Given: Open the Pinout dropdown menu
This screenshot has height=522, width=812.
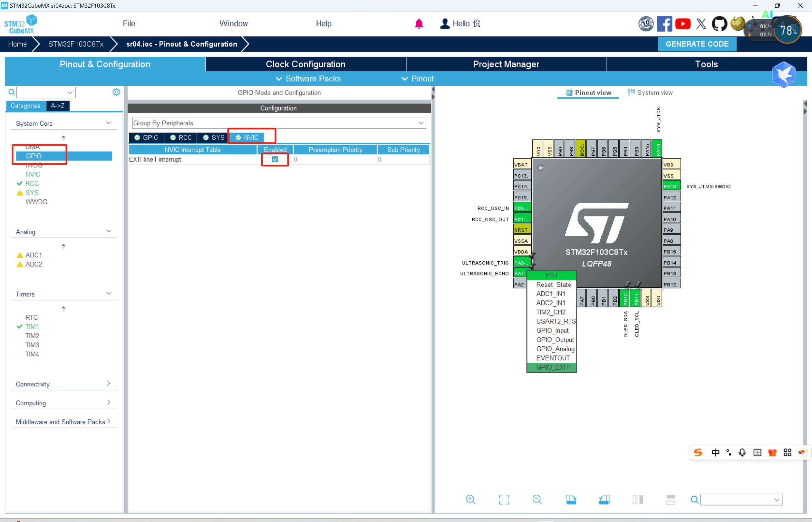Looking at the screenshot, I should [417, 79].
